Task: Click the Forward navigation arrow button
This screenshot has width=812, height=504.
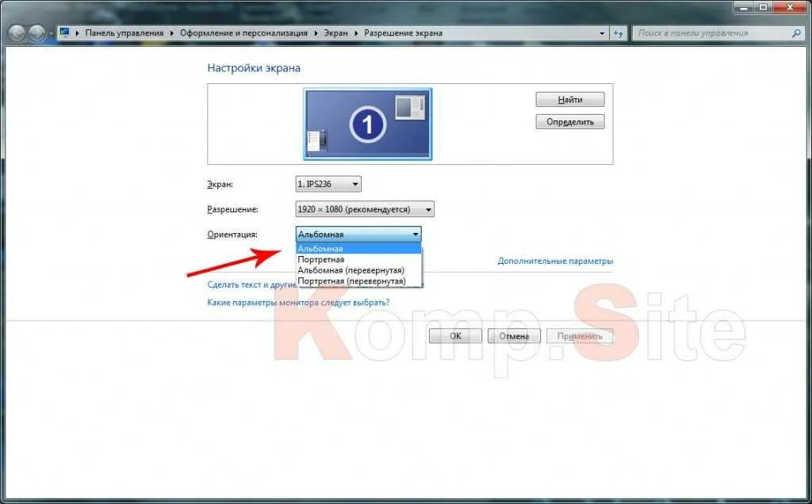Action: point(36,33)
